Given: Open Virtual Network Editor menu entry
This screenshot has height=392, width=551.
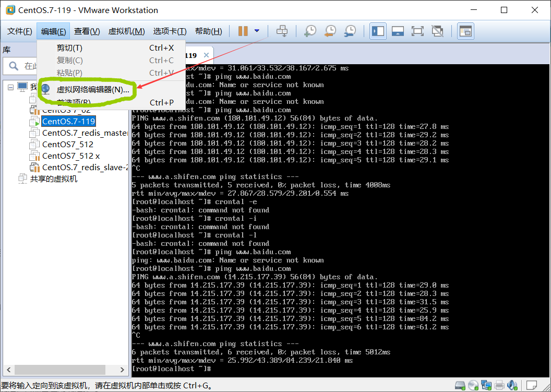Looking at the screenshot, I should [93, 89].
